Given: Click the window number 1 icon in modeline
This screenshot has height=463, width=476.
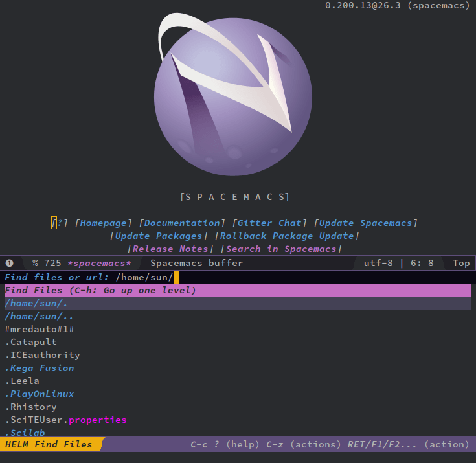Looking at the screenshot, I should click(x=10, y=263).
